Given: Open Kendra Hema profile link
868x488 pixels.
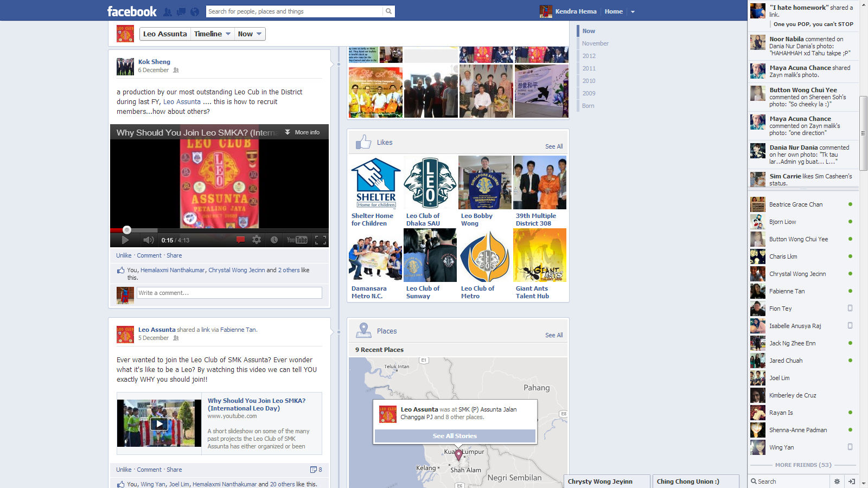Looking at the screenshot, I should click(x=576, y=11).
